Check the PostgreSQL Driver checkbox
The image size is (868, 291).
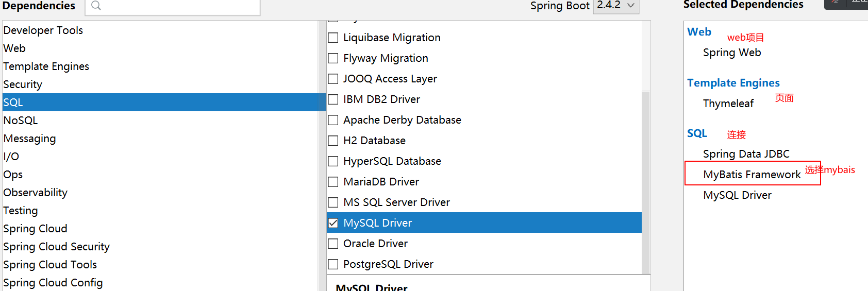pyautogui.click(x=333, y=264)
